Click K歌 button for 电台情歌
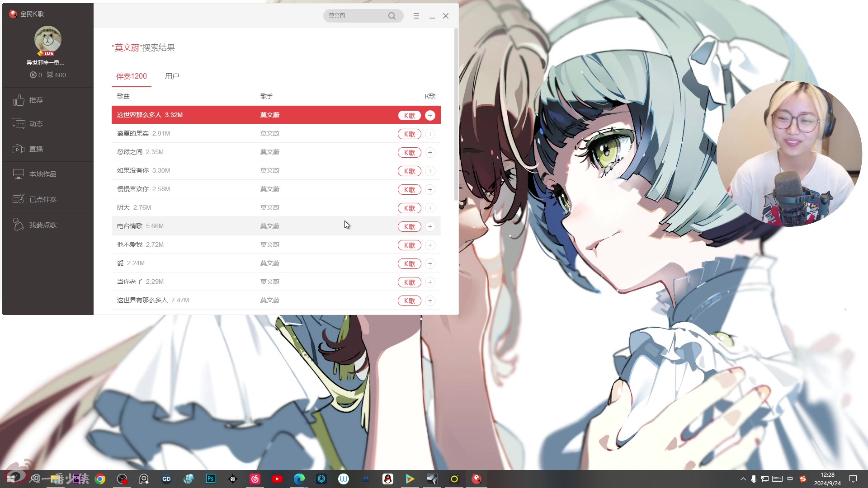Image resolution: width=868 pixels, height=488 pixels. pos(410,226)
